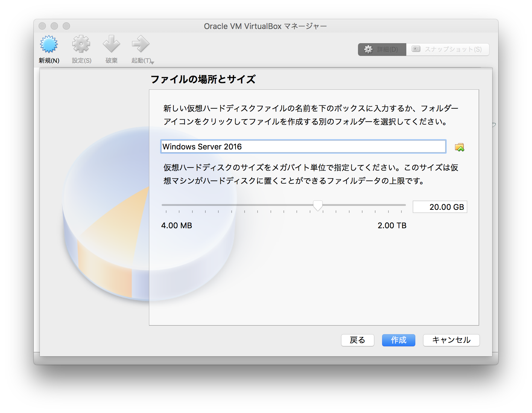Click the green zoom window button
The width and height of the screenshot is (532, 413).
click(x=66, y=26)
